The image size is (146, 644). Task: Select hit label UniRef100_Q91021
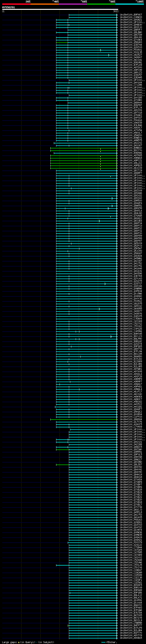(x=131, y=442)
